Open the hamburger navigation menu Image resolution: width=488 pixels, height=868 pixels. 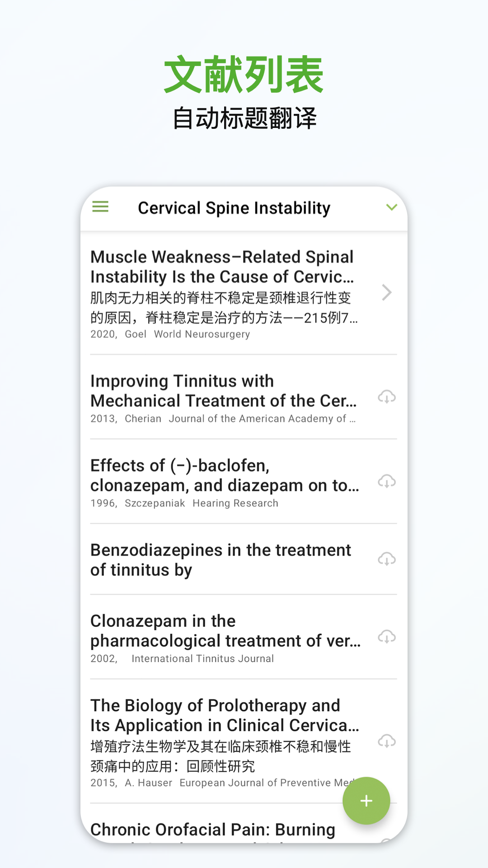100,207
